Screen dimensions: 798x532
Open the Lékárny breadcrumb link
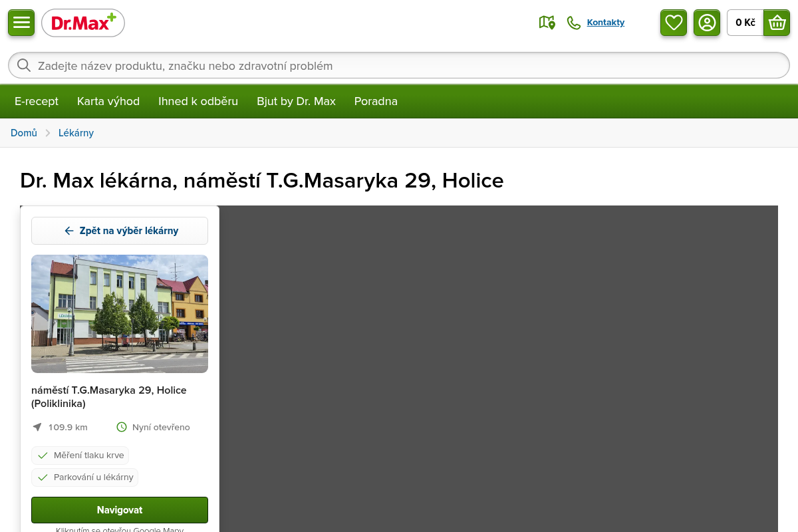pyautogui.click(x=76, y=133)
